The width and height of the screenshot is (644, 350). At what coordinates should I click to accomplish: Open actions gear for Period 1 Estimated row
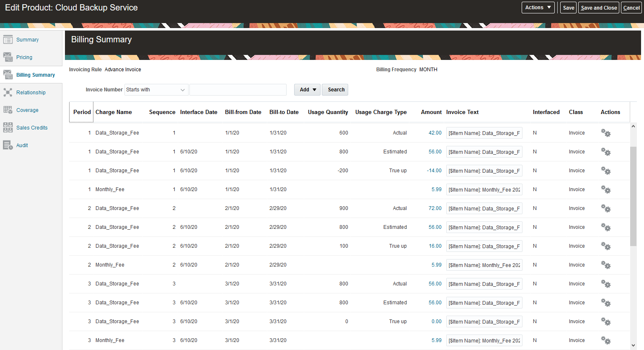606,152
